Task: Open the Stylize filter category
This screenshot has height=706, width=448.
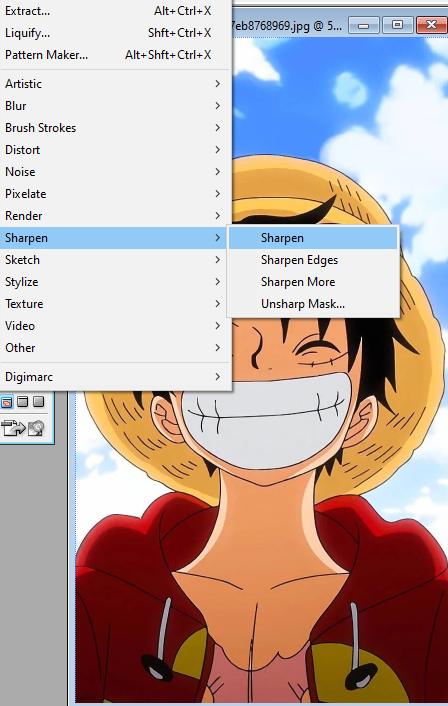Action: point(115,282)
